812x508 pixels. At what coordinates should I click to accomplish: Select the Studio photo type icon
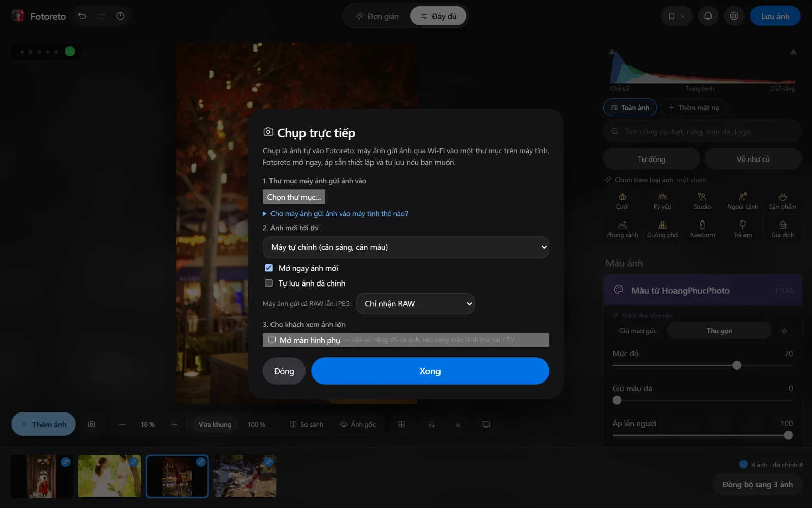(x=702, y=201)
